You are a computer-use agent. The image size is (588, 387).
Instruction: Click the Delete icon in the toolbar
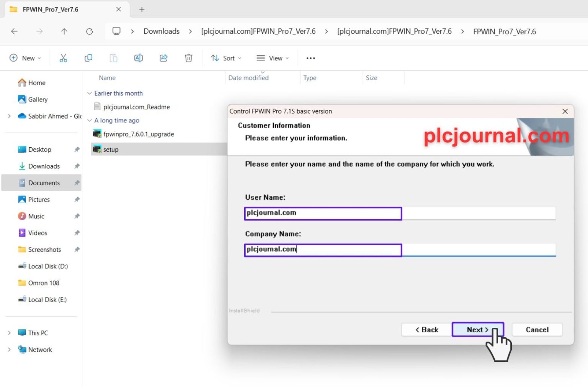[188, 58]
